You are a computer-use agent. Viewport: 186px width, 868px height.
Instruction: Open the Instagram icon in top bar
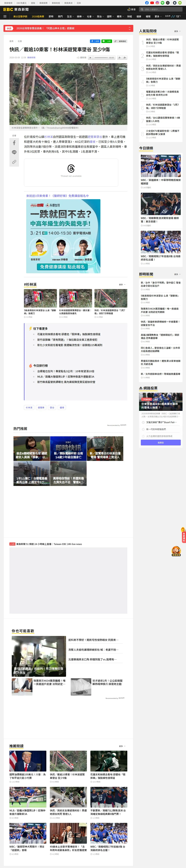(157, 3)
